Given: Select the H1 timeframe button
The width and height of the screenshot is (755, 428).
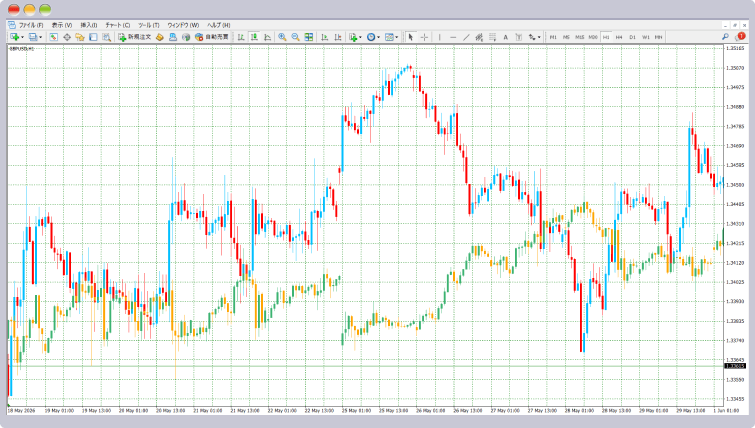Looking at the screenshot, I should tap(606, 37).
